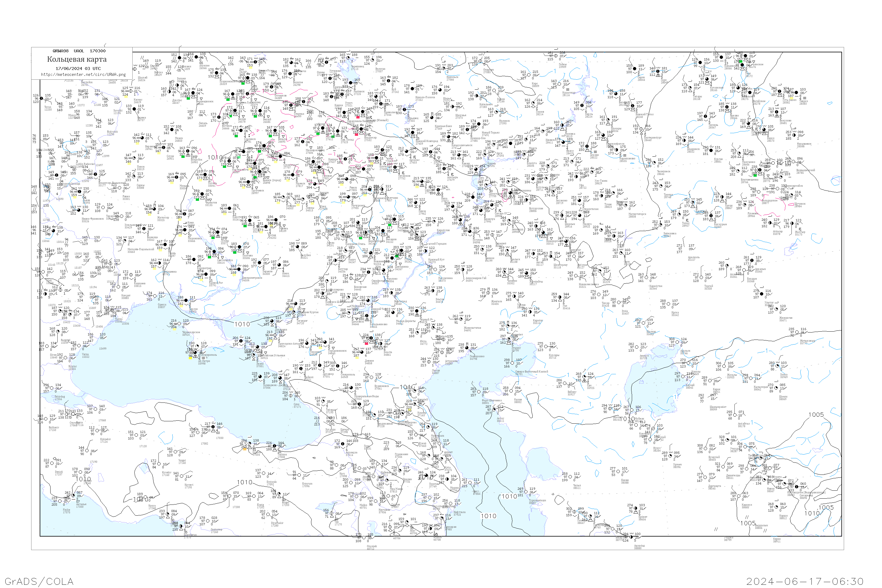This screenshot has width=882, height=588.
Task: Click the 1005 isobar label near Быrdалык
Action: point(748,523)
